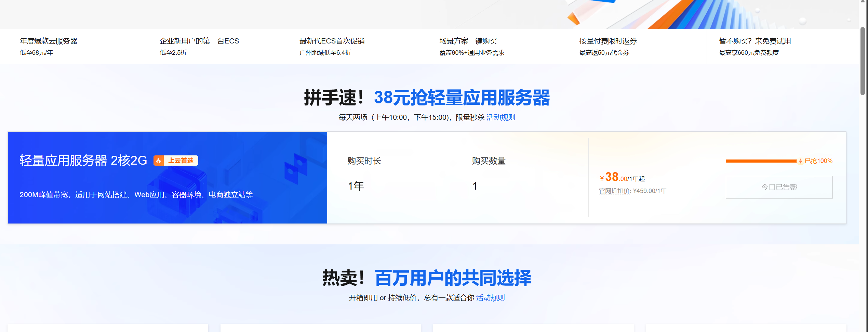Click the orange sold-progress bar
This screenshot has height=332, width=868.
tap(761, 161)
